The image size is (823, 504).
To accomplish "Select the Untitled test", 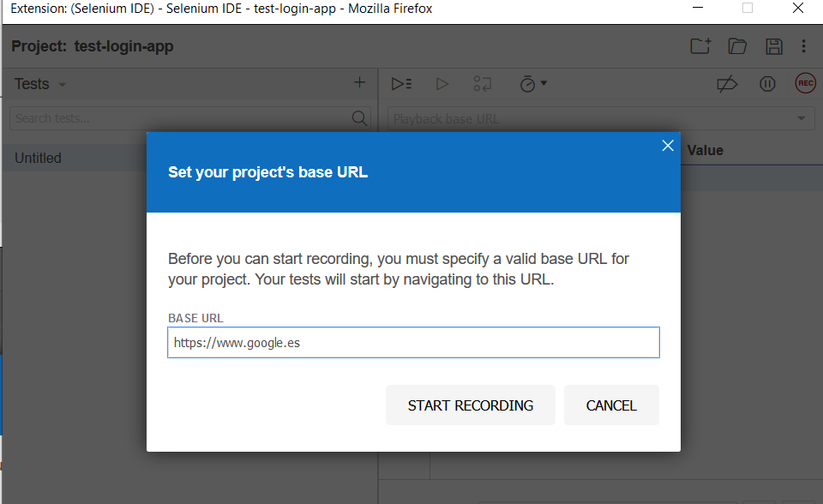I will point(38,158).
